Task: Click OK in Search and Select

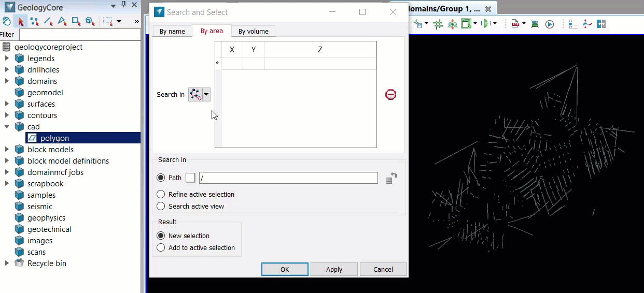Action: point(285,269)
